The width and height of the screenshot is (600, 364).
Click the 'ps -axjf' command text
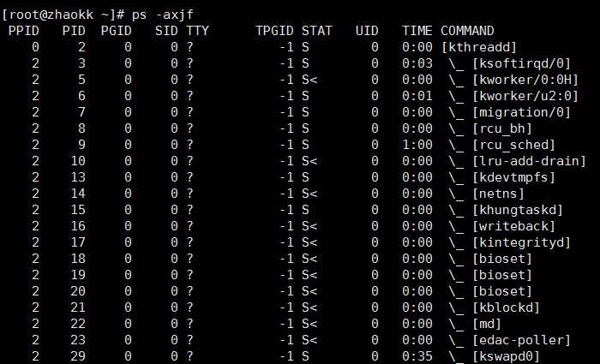pos(163,15)
